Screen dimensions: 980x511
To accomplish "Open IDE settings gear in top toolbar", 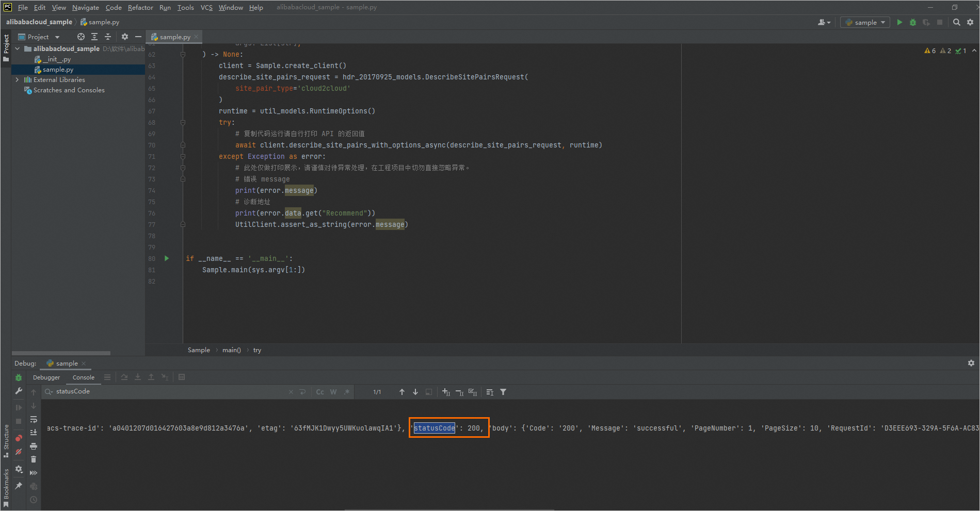I will (x=970, y=22).
